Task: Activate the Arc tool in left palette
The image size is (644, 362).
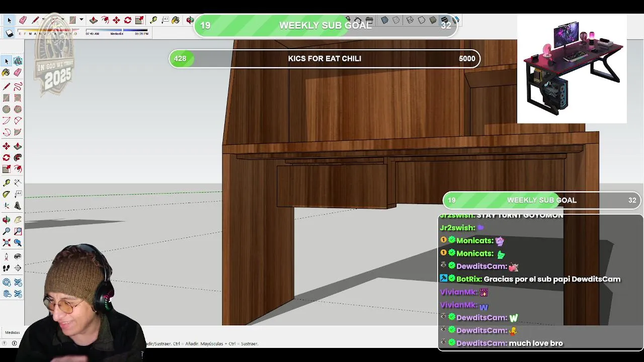Action: click(x=7, y=121)
